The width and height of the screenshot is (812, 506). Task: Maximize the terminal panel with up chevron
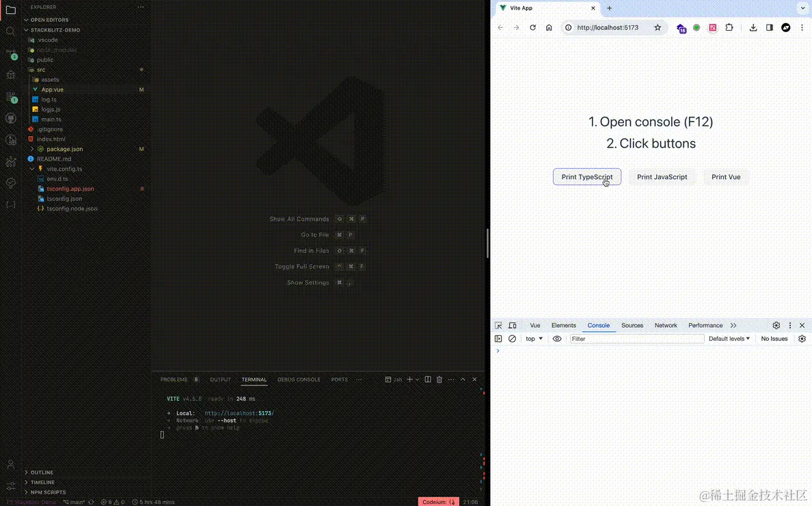pos(463,379)
